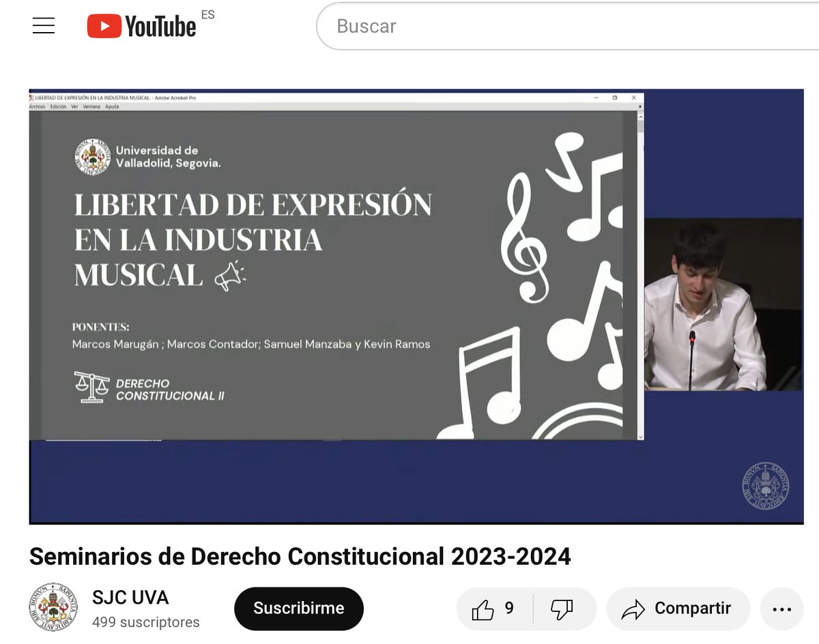Click the Adobe Acrobat Pro title bar icon

30,98
